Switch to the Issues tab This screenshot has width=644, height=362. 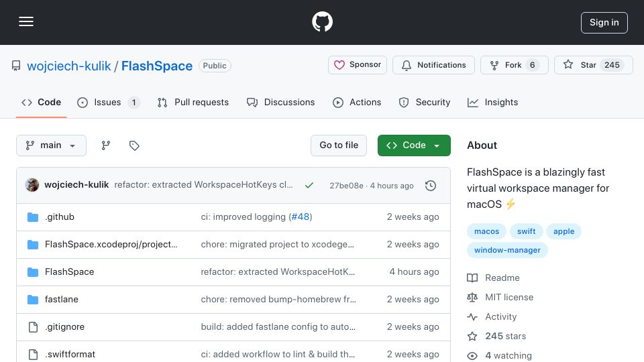109,102
